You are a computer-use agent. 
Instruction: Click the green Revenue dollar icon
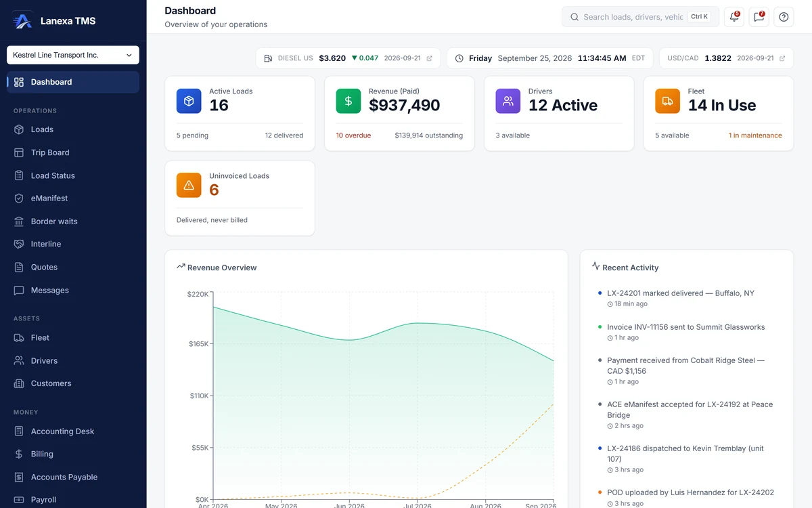[x=348, y=101]
